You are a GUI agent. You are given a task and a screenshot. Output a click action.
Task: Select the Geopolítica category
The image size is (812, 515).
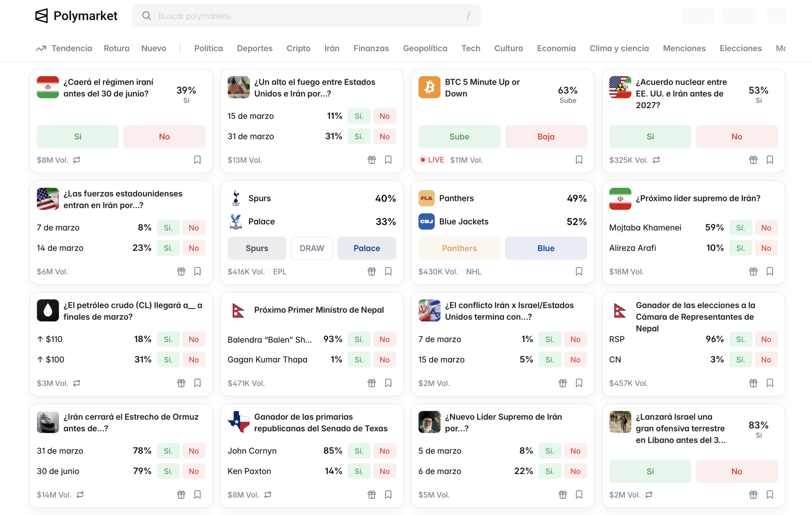tap(425, 48)
